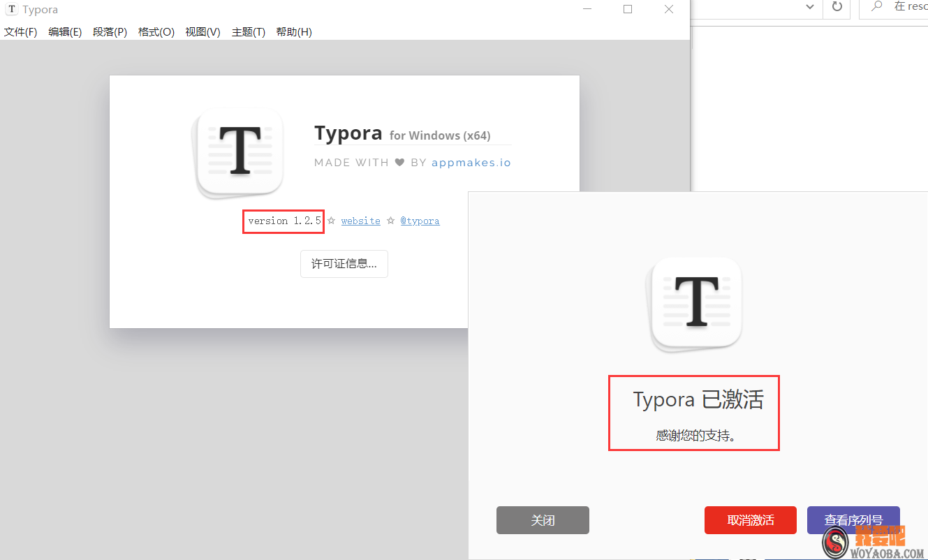Click the '感谢您的支持。' text

pyautogui.click(x=696, y=436)
